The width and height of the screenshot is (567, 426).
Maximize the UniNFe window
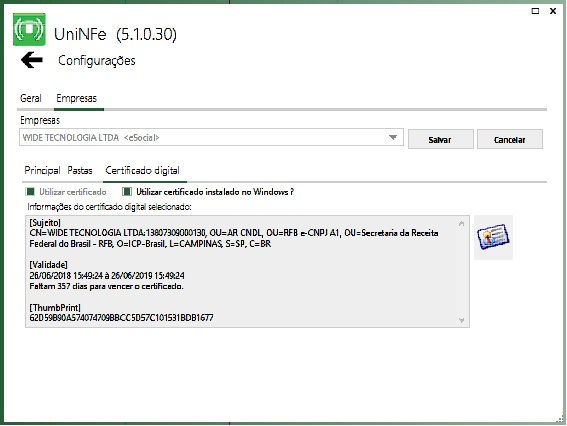pyautogui.click(x=535, y=11)
